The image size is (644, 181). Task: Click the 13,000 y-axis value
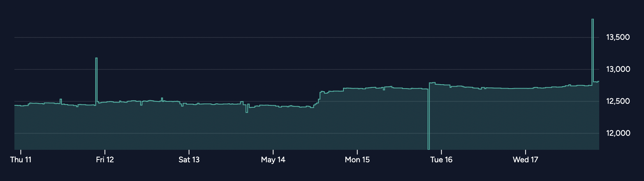(618, 69)
